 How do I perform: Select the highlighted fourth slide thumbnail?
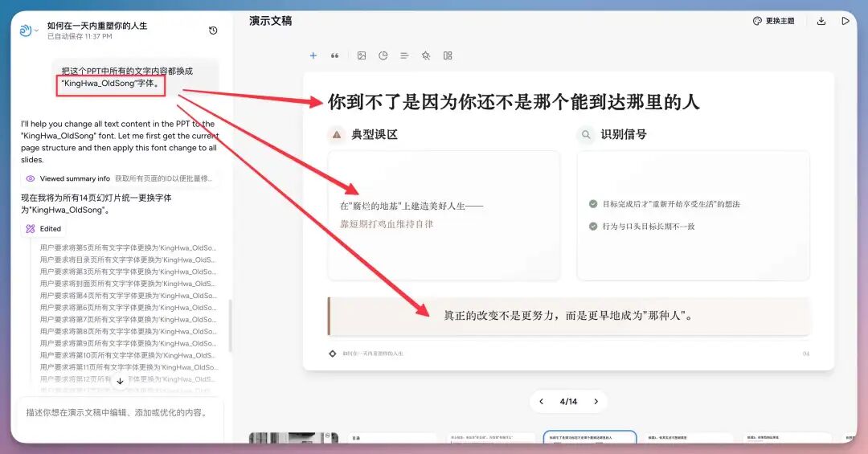590,437
